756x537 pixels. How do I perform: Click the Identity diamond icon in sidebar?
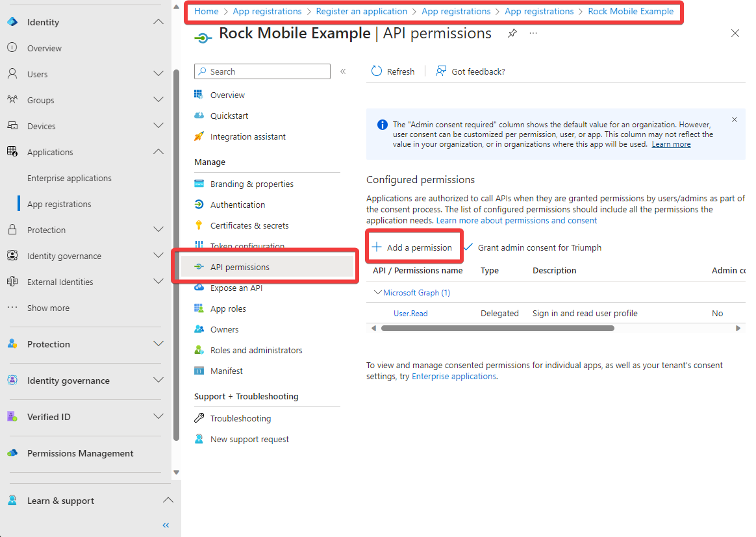[x=12, y=21]
